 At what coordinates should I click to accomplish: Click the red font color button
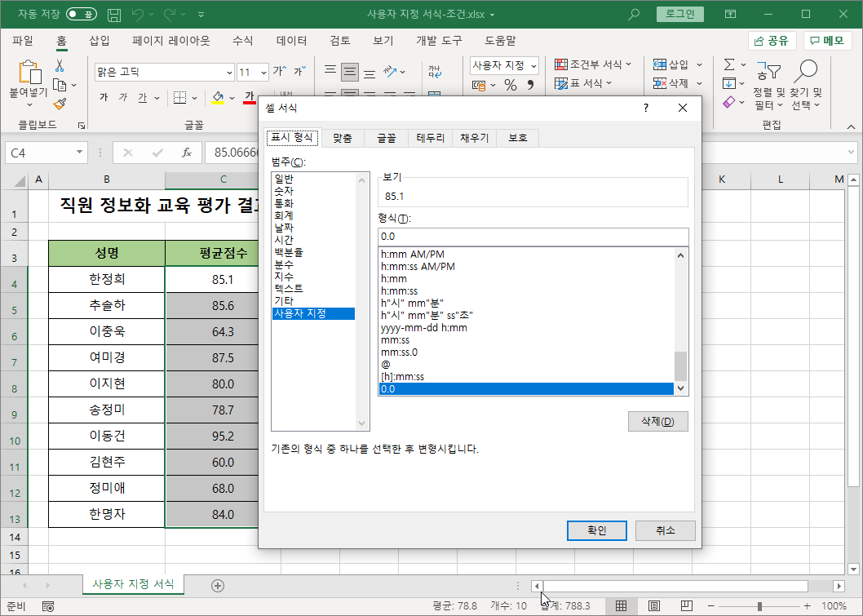[x=250, y=97]
